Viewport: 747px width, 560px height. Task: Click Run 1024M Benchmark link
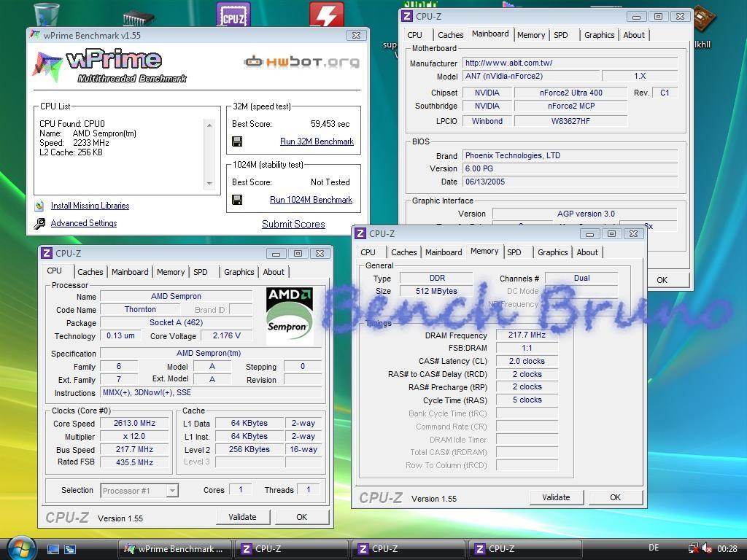311,200
